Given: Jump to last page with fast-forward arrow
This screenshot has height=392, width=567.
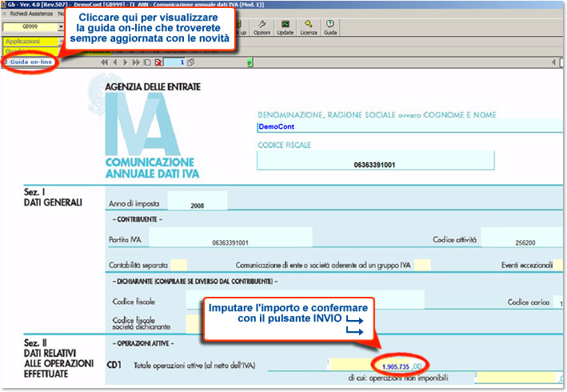Looking at the screenshot, I should pos(137,62).
